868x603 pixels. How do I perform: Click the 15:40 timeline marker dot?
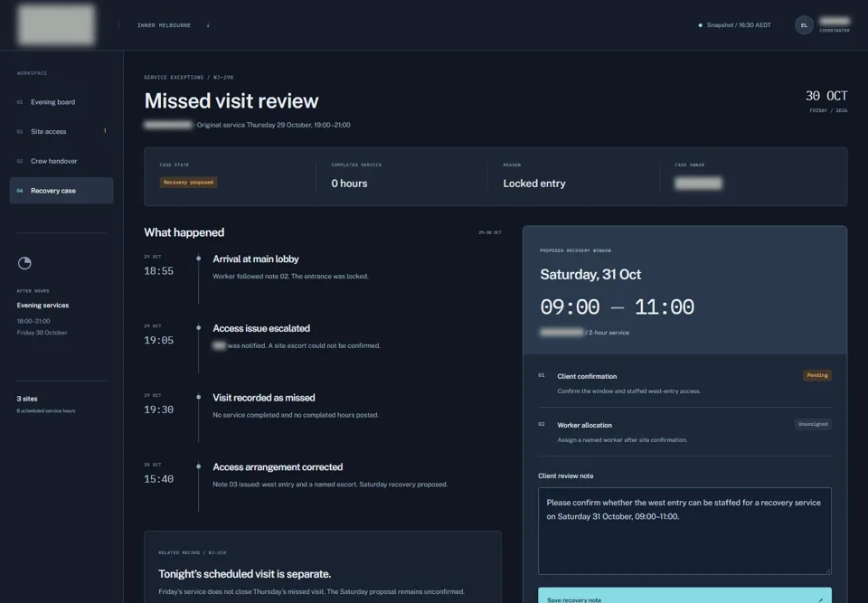(198, 466)
